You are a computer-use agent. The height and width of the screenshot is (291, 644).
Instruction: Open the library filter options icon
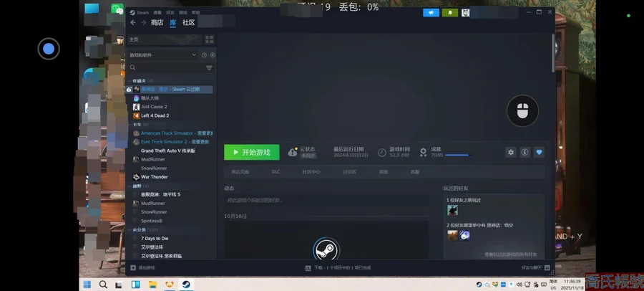pos(209,68)
